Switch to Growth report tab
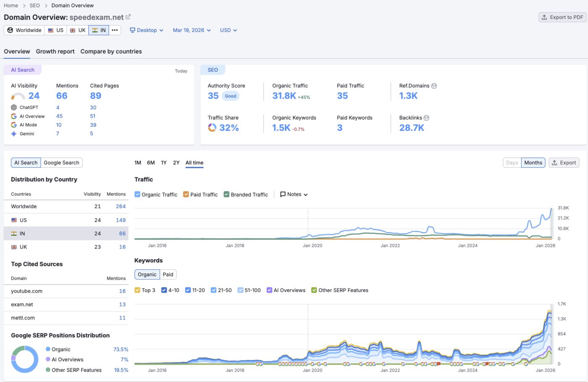Image resolution: width=588 pixels, height=382 pixels. (x=55, y=52)
